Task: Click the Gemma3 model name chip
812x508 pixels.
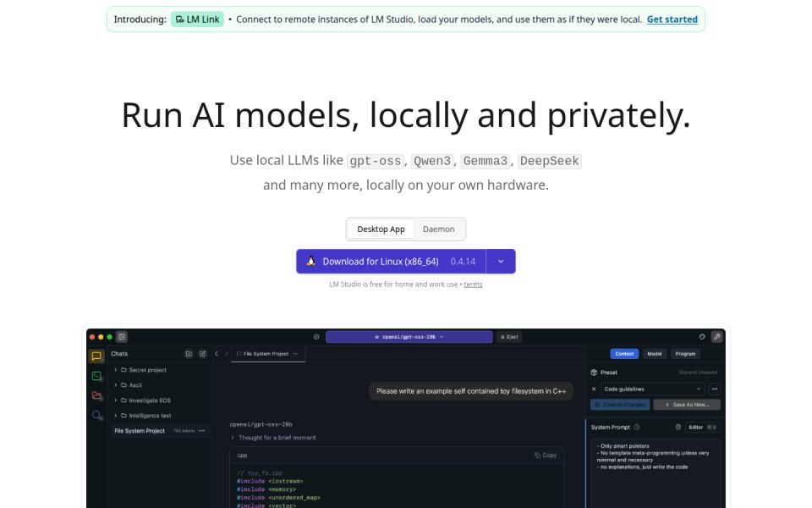Action: pos(486,161)
